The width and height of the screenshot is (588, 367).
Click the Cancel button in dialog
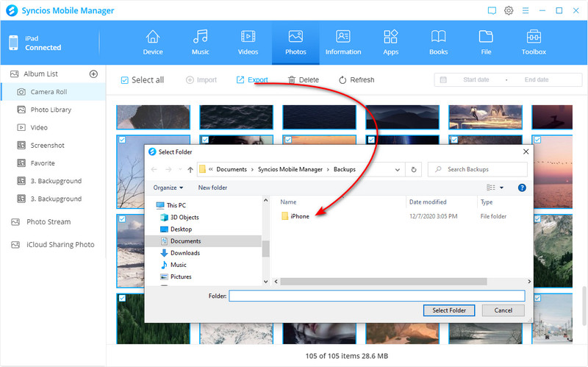[x=503, y=310]
